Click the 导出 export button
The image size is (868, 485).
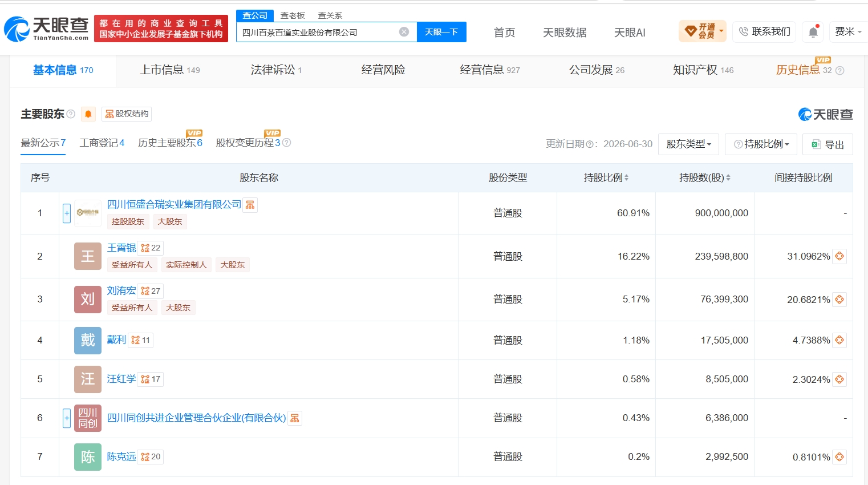[x=828, y=144]
